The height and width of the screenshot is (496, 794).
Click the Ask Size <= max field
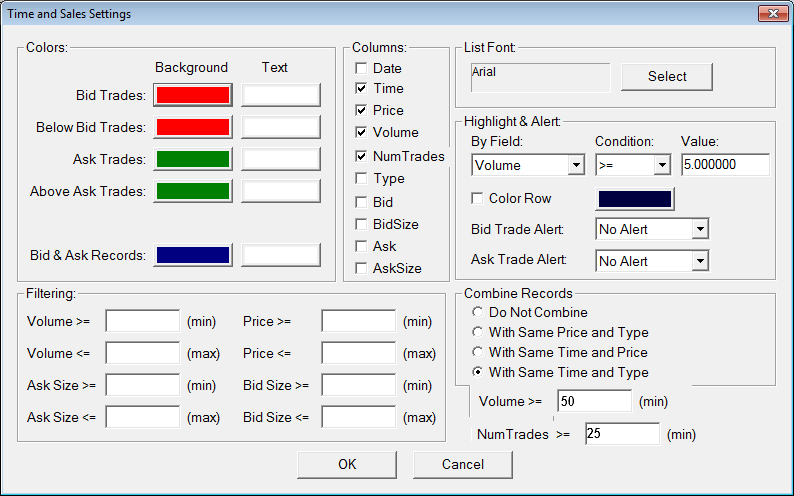coord(143,417)
